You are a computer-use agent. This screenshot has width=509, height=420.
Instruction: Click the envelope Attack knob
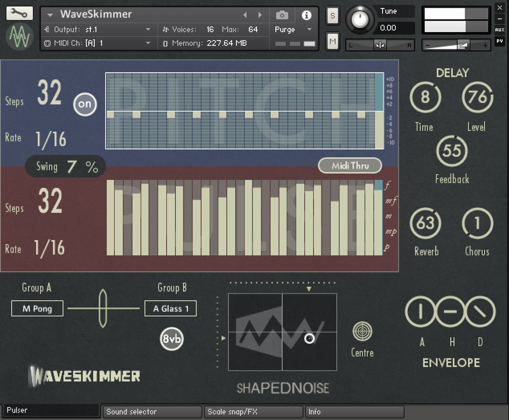[420, 312]
